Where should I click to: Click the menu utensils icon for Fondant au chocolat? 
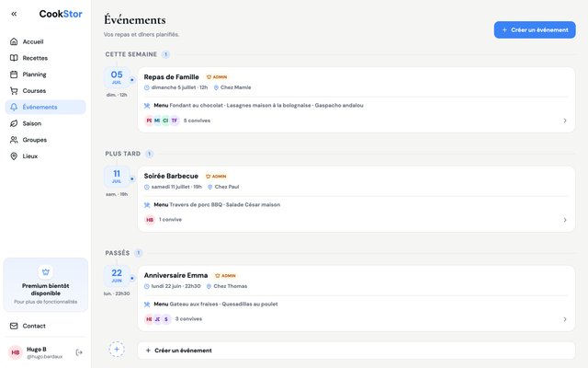(x=147, y=106)
